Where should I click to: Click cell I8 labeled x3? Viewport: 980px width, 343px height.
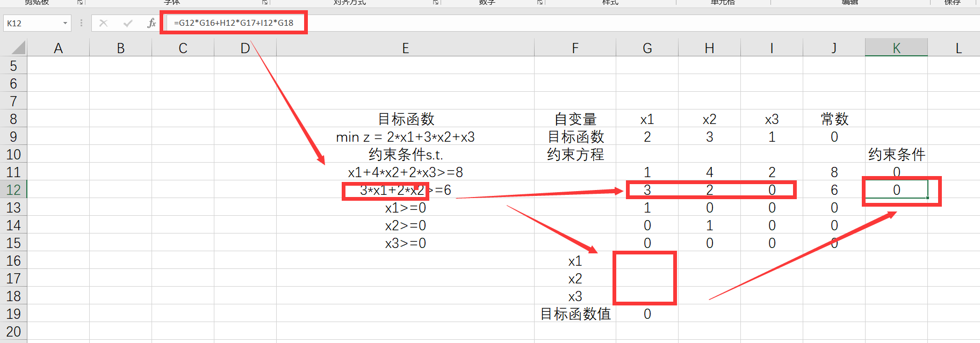772,119
